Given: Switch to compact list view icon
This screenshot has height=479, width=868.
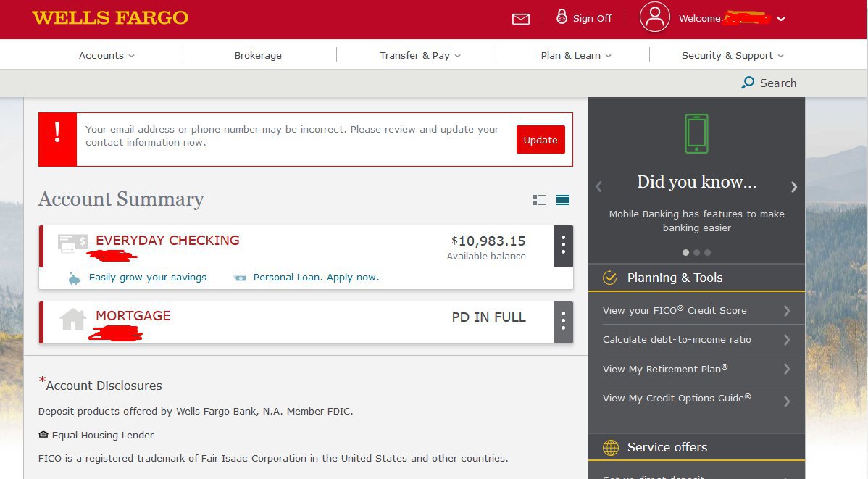Looking at the screenshot, I should (563, 200).
